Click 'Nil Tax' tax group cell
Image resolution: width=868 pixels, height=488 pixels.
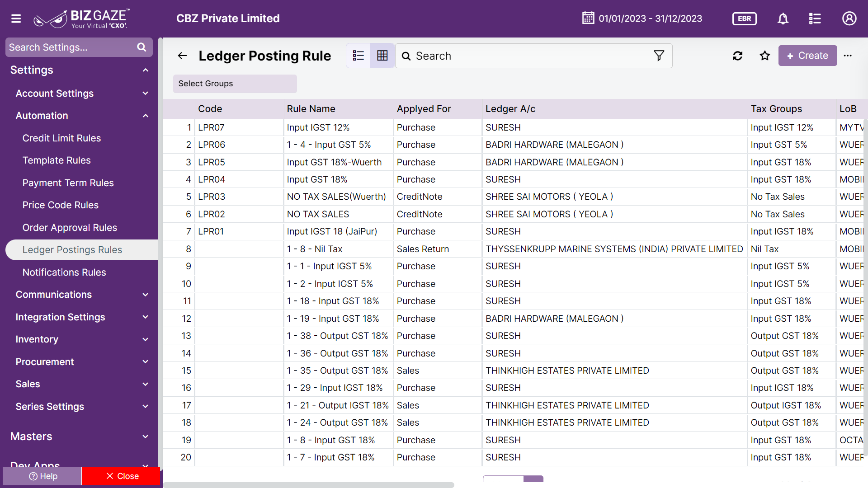[764, 249]
